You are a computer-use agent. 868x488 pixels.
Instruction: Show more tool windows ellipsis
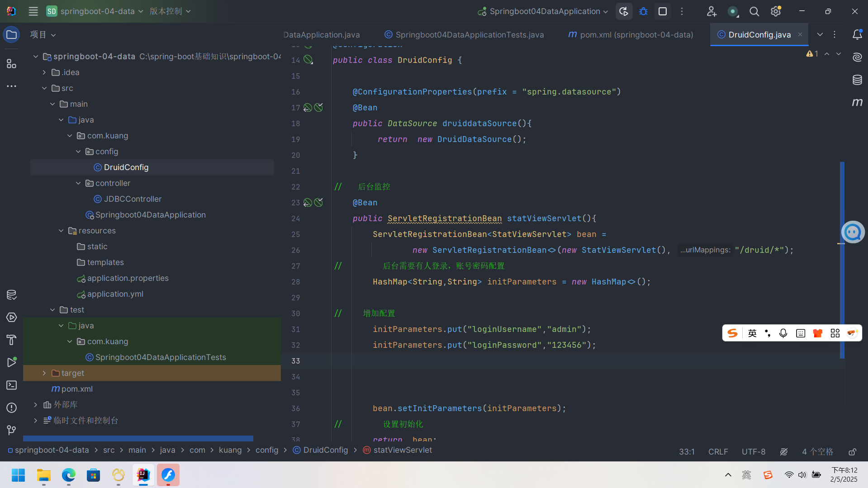pos(11,86)
